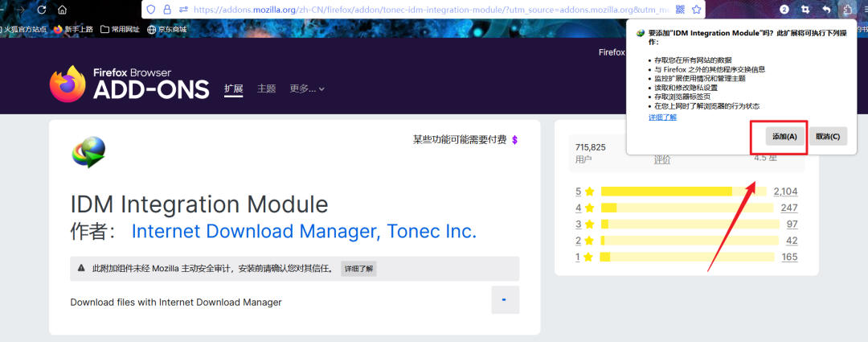The width and height of the screenshot is (868, 342).
Task: Click the screenshot crop toolbar icon
Action: 805,10
